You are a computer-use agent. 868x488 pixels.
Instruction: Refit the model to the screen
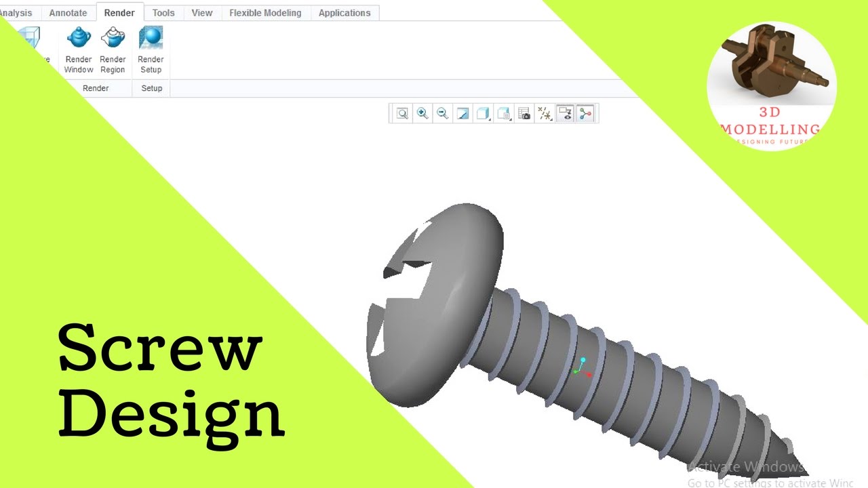point(402,114)
